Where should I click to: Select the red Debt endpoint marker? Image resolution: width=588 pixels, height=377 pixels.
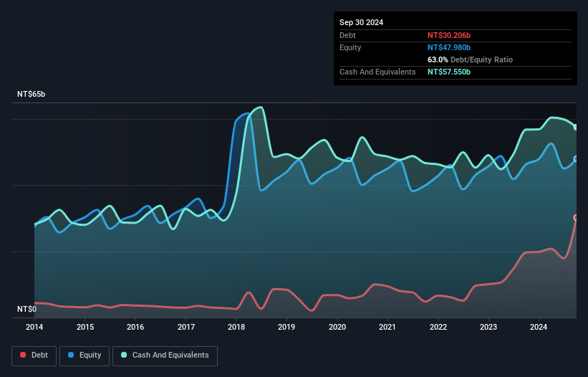coord(576,218)
